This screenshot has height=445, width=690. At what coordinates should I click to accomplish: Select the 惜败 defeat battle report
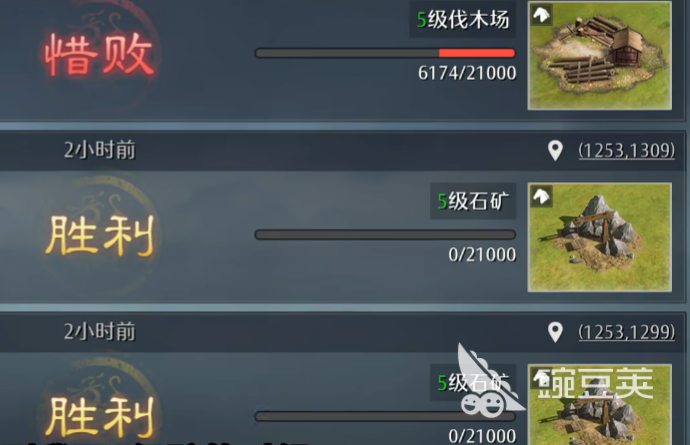100,55
